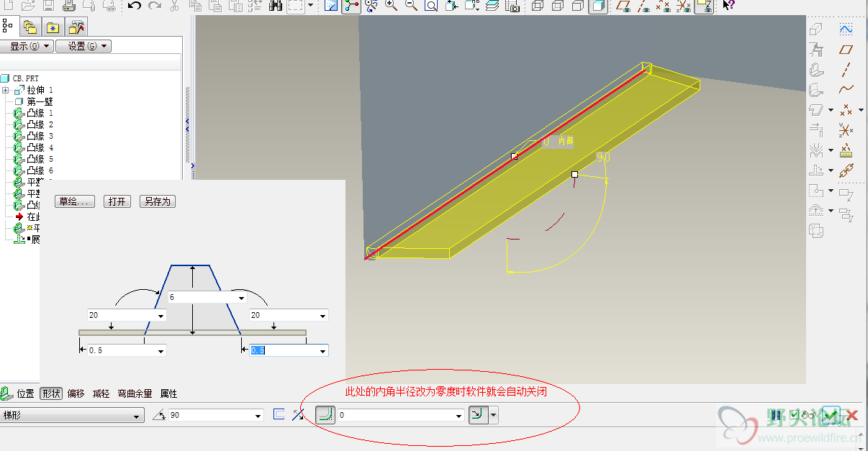Toggle coordinate system display
868x451 pixels.
point(685,6)
